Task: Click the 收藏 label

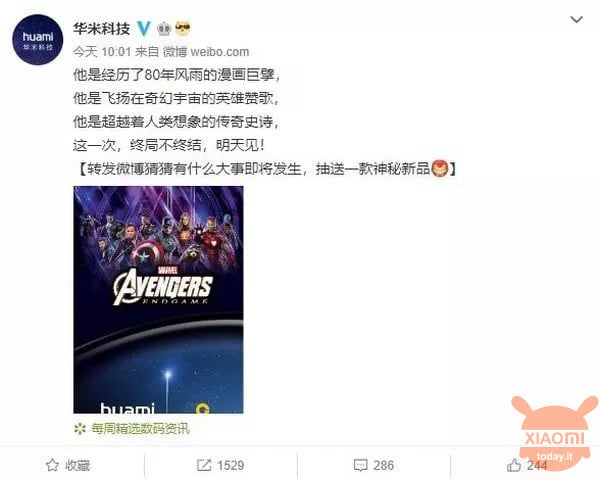Action: coord(78,465)
